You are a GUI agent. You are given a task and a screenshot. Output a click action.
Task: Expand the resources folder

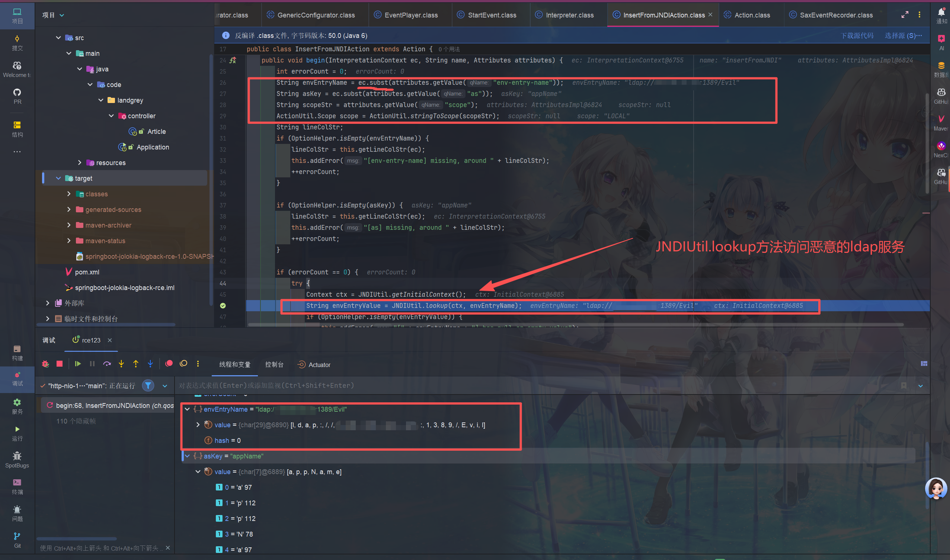(x=79, y=162)
